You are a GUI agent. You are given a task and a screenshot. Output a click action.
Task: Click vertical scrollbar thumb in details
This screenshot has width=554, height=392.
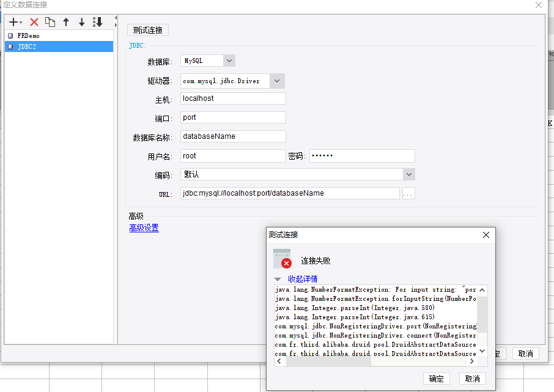[x=482, y=314]
